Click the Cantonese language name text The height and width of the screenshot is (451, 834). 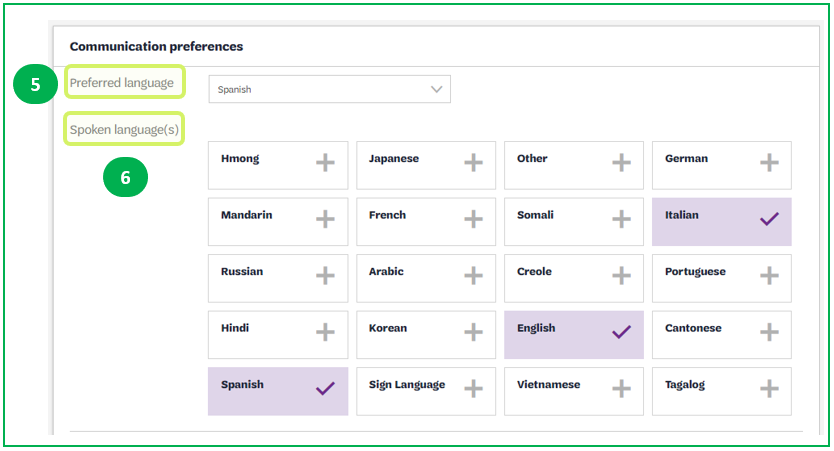click(693, 328)
